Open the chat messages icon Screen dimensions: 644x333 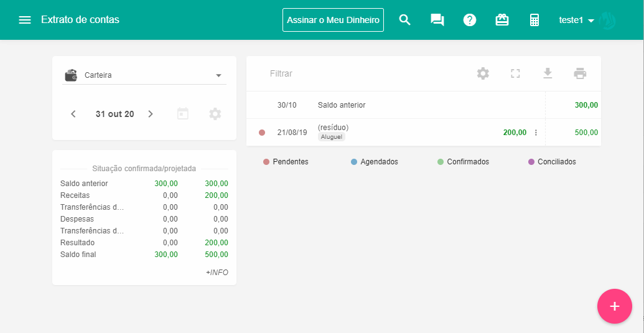coord(437,20)
